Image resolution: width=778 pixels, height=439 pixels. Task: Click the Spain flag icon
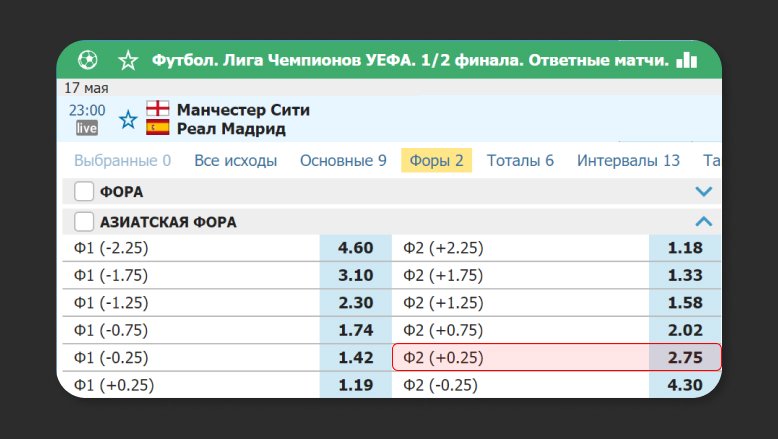pos(157,128)
